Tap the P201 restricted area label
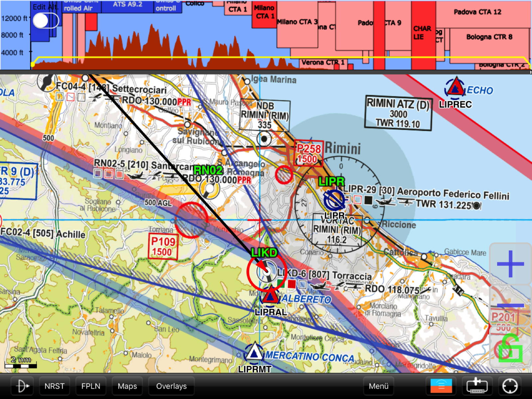 coord(503,322)
